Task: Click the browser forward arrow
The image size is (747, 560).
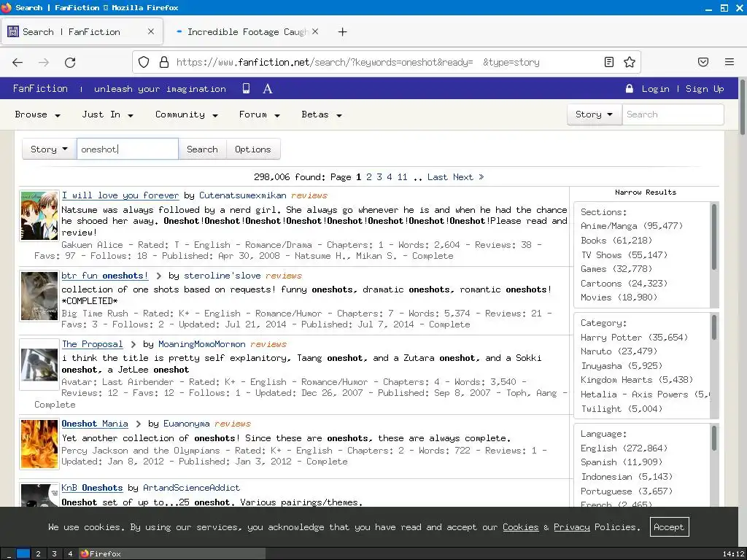Action: pos(44,63)
